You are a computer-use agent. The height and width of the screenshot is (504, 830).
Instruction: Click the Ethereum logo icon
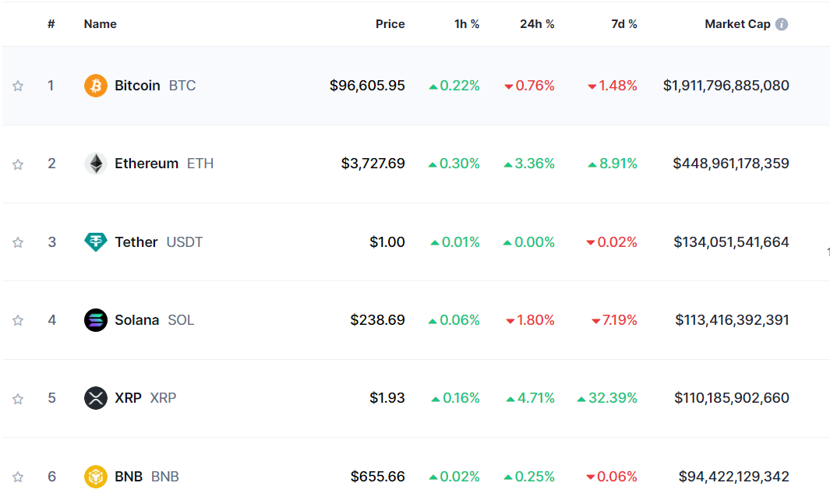(95, 164)
